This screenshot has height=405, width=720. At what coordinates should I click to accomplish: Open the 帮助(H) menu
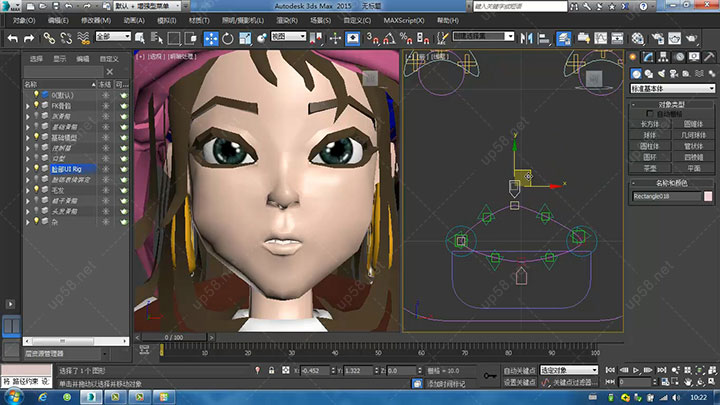click(x=448, y=20)
